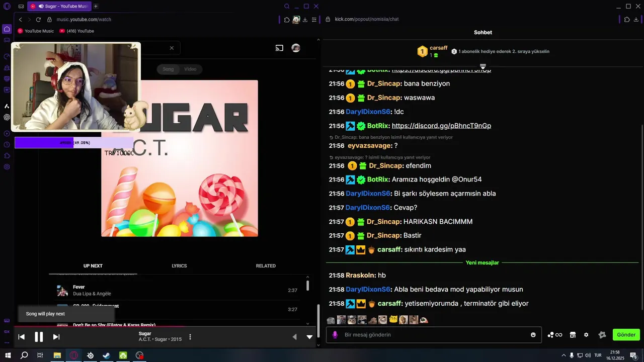Image resolution: width=644 pixels, height=362 pixels.
Task: Collapse the player page with the down triangle
Action: (309, 337)
